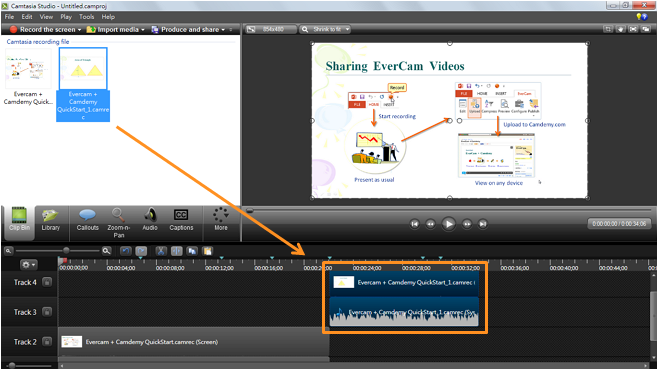Click the track height slider handle
This screenshot has width=658, height=370.
(12, 365)
